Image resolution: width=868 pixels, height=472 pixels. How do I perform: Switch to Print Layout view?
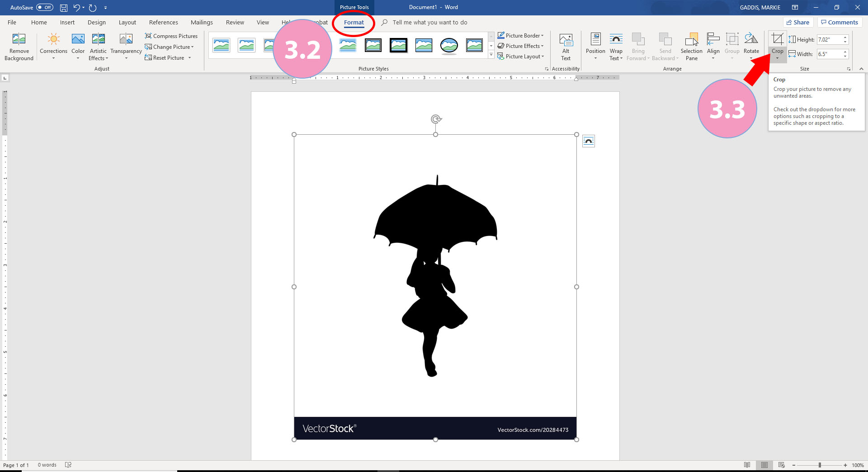click(x=764, y=465)
